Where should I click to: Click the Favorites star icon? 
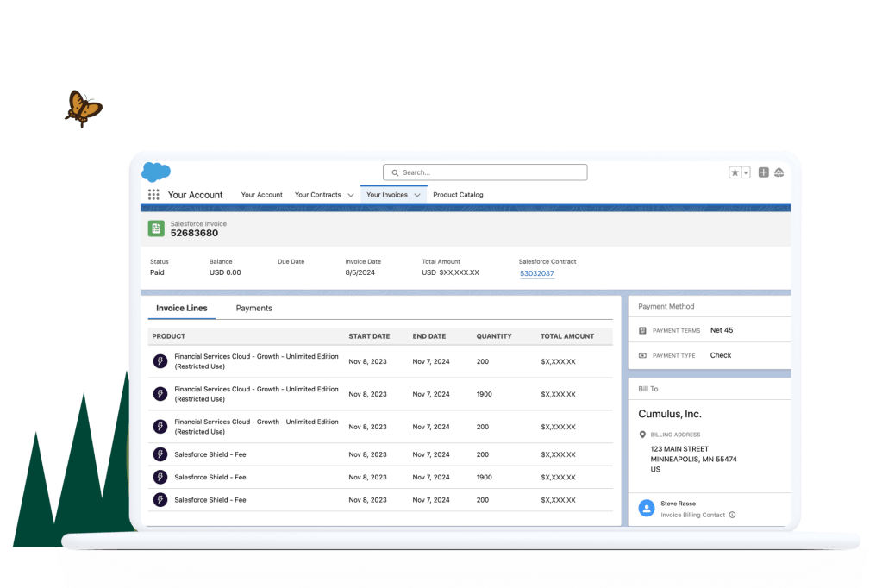point(735,172)
